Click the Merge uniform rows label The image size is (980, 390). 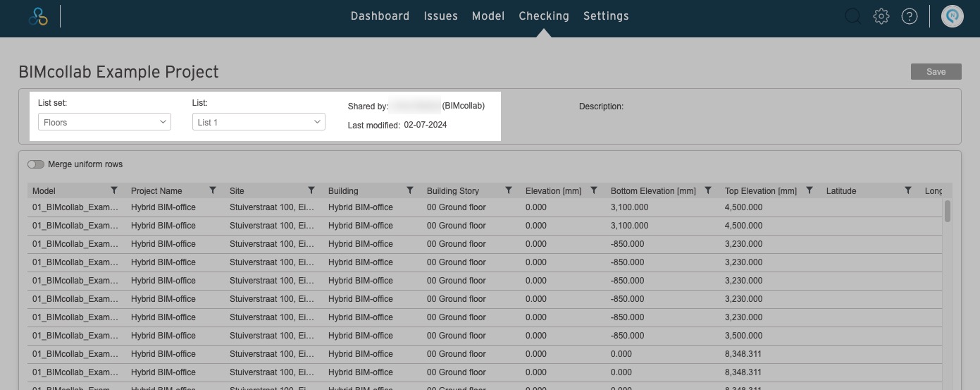[x=85, y=164]
